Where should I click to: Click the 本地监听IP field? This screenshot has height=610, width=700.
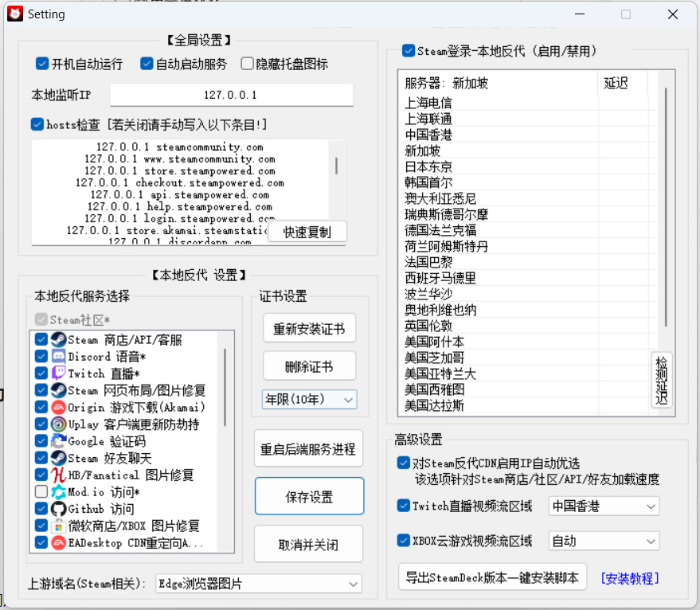coord(232,95)
